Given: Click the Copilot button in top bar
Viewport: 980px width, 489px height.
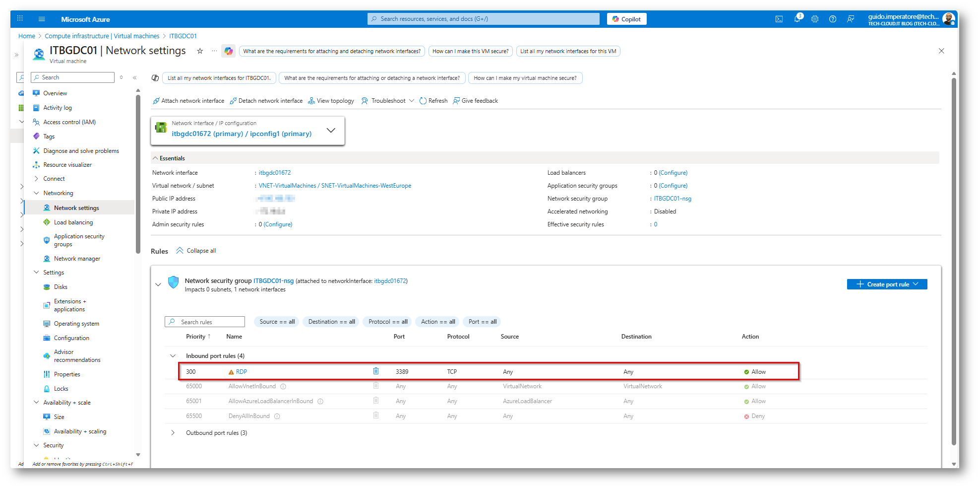Looking at the screenshot, I should (x=626, y=19).
